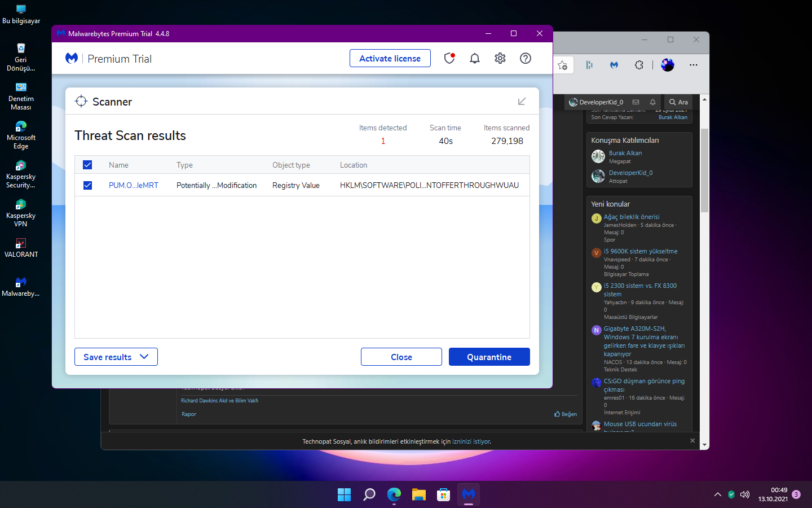812x508 pixels.
Task: Open DeveloperKid_0 profile in Konuşma Katılımcıları
Action: (630, 173)
